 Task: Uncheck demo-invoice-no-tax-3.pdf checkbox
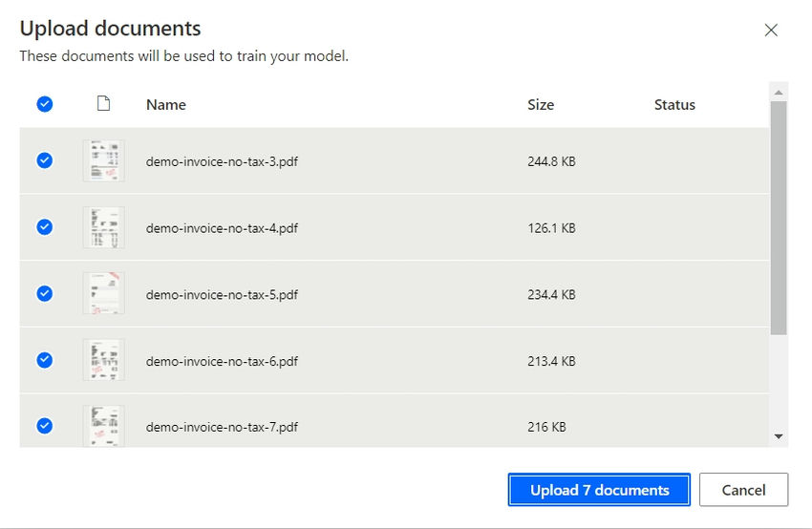click(x=45, y=160)
